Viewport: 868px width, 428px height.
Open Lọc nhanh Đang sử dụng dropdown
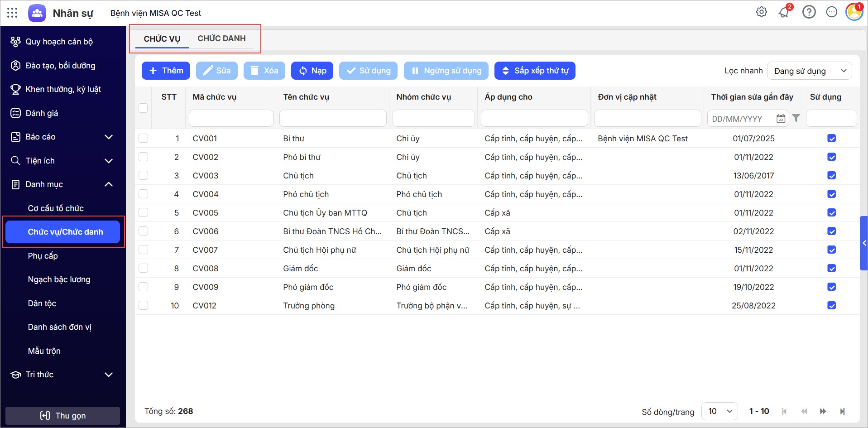pyautogui.click(x=810, y=71)
